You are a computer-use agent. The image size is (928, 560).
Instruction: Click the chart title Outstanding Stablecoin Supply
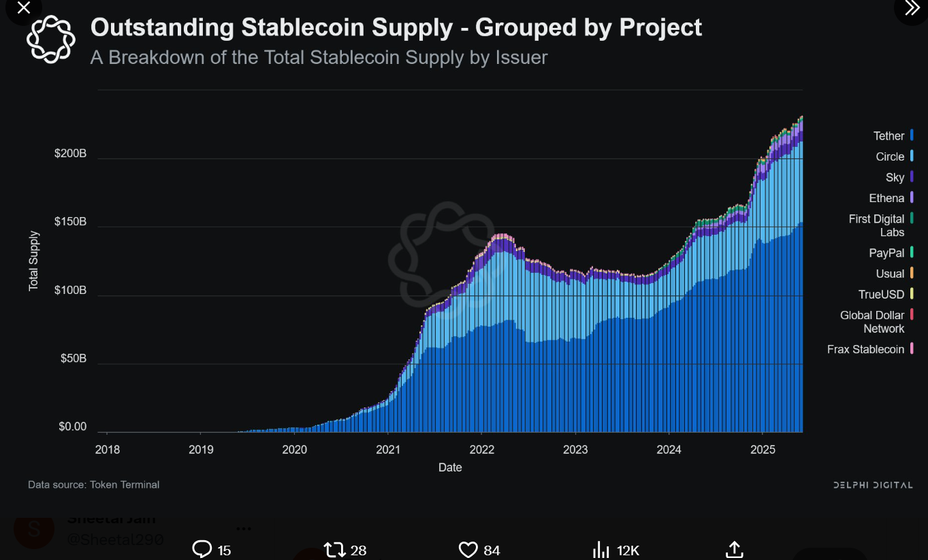[272, 27]
